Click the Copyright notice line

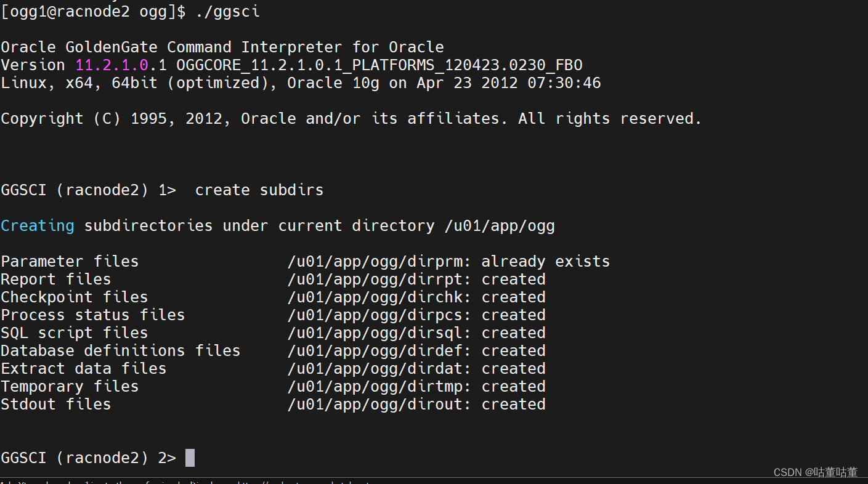(x=351, y=118)
